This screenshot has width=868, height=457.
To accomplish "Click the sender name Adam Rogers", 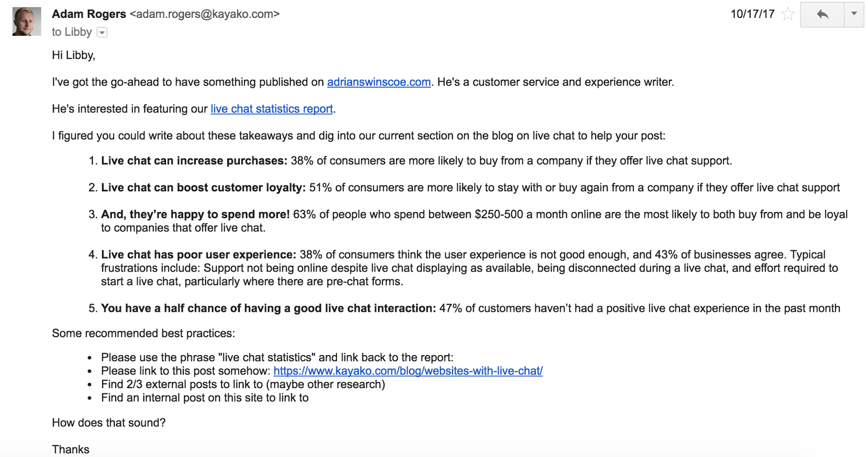I will [89, 14].
